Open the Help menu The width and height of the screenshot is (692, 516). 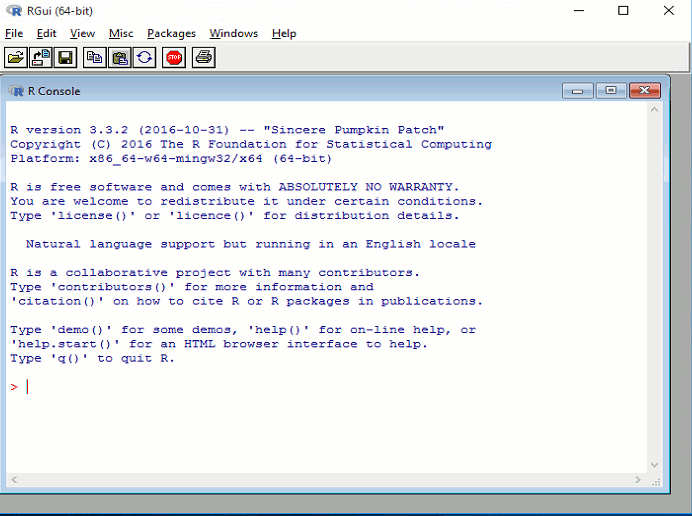284,34
